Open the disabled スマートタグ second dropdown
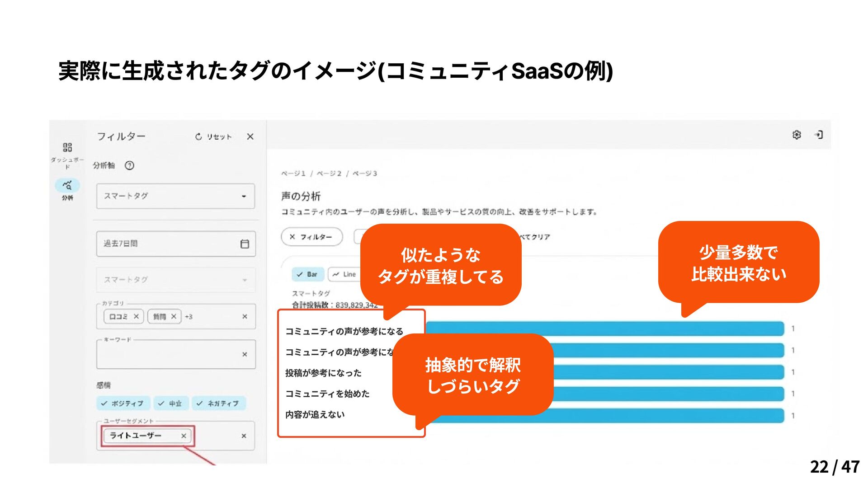This screenshot has width=868, height=488. [x=175, y=280]
